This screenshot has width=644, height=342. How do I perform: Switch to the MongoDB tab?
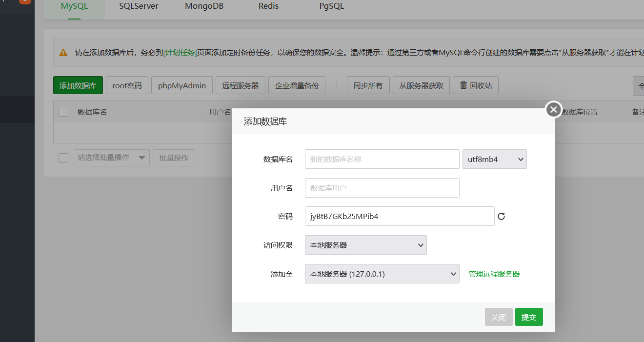click(x=205, y=6)
